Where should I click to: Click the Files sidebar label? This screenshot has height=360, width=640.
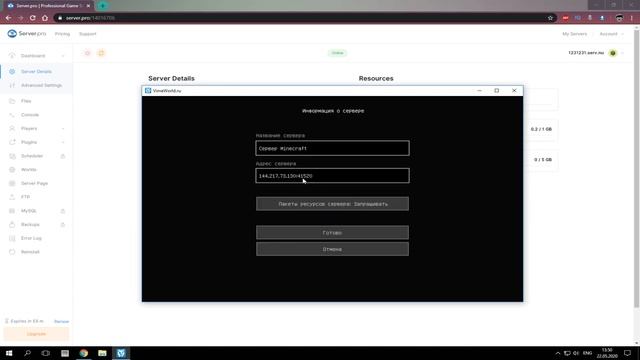[x=26, y=101]
